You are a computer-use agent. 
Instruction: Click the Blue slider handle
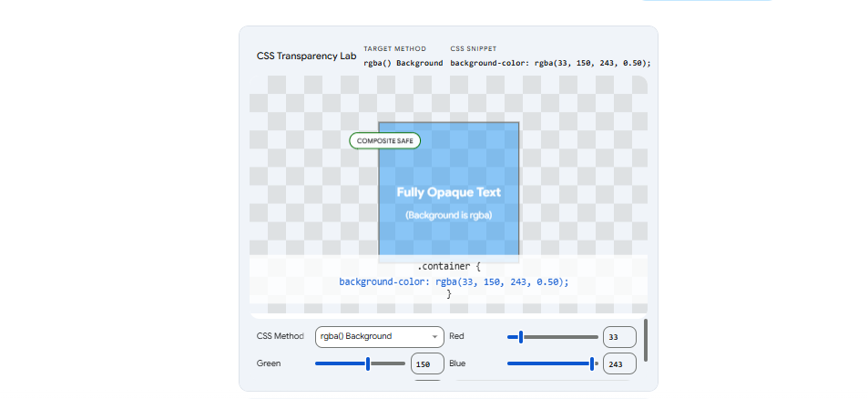coord(593,363)
